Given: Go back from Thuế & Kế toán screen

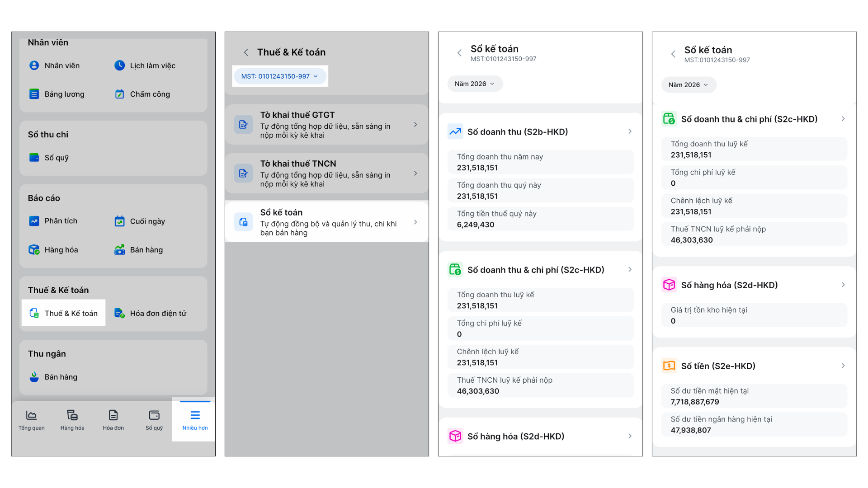Looking at the screenshot, I should pyautogui.click(x=246, y=52).
